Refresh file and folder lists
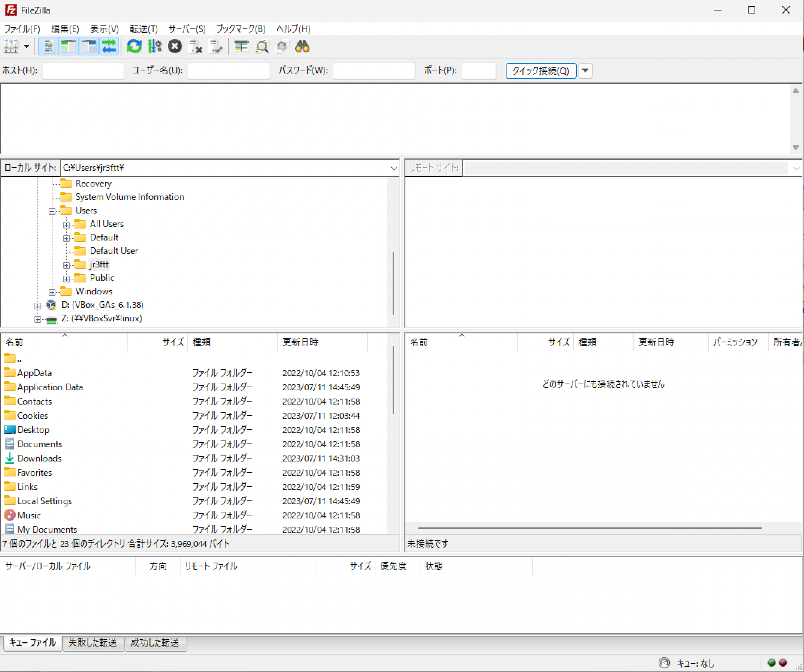 (134, 47)
